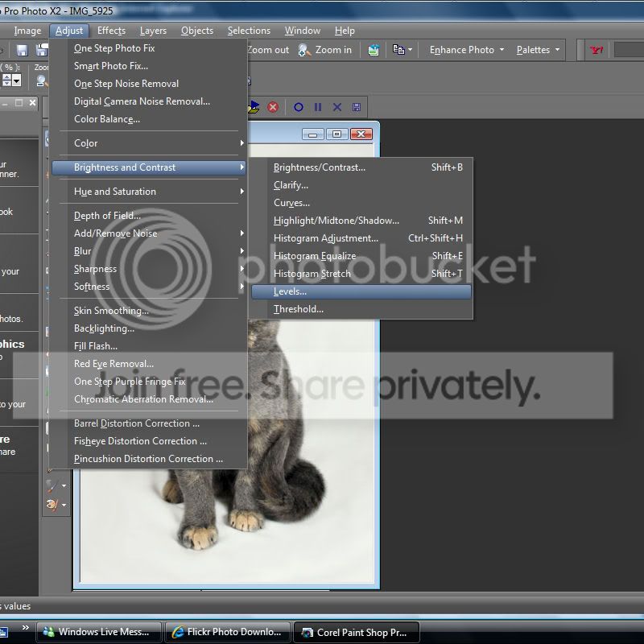Click the zoom percent spinner arrows
The height and width of the screenshot is (644, 644).
6,80
